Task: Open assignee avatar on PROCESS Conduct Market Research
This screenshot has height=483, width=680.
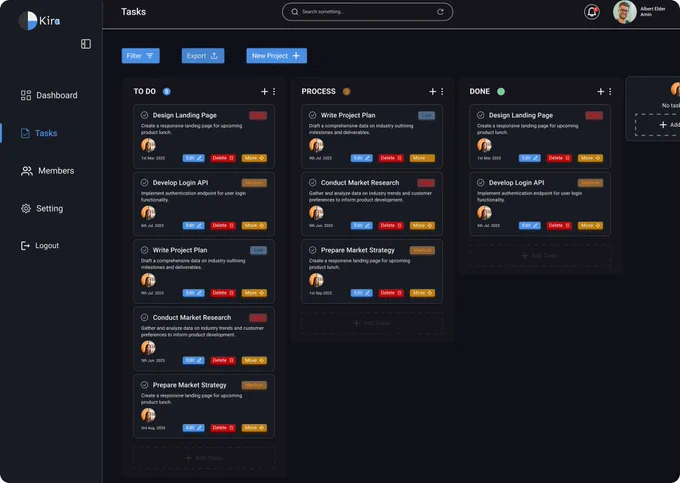Action: coord(316,213)
